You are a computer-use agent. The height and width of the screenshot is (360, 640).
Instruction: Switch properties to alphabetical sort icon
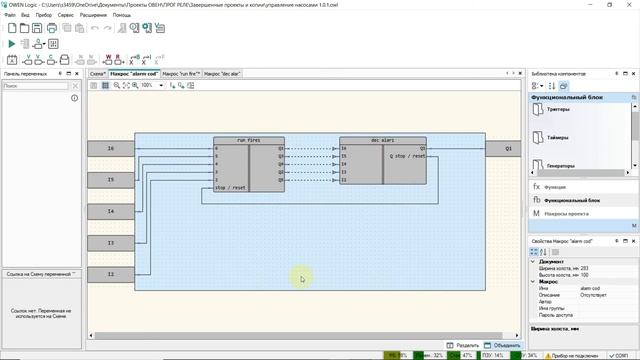coord(544,252)
